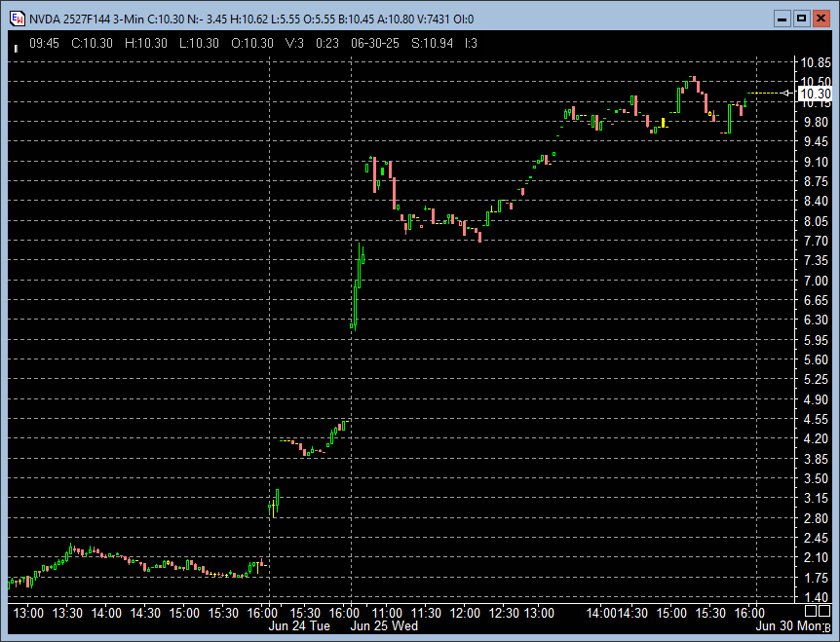Click the last-price arrow pointer beside 10.30
The image size is (840, 642).
(785, 94)
